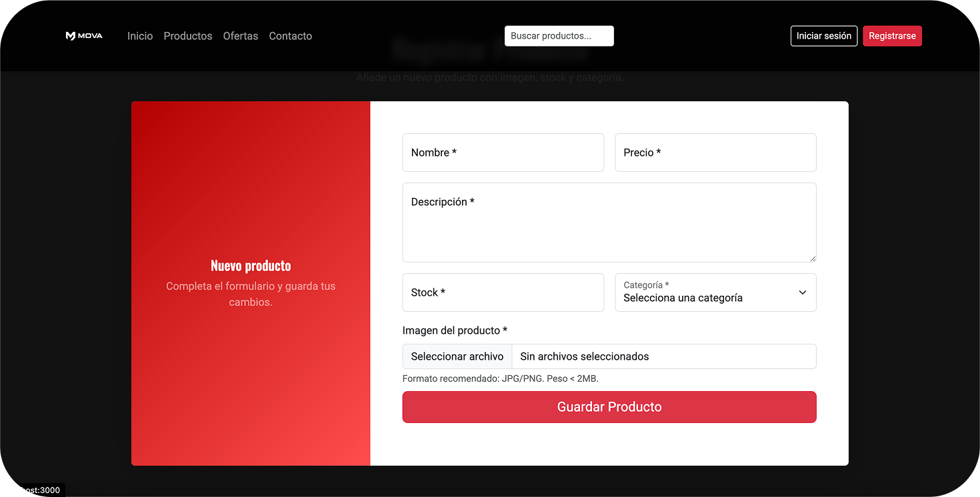This screenshot has width=980, height=497.
Task: Click the Buscar productos search box
Action: (x=559, y=35)
